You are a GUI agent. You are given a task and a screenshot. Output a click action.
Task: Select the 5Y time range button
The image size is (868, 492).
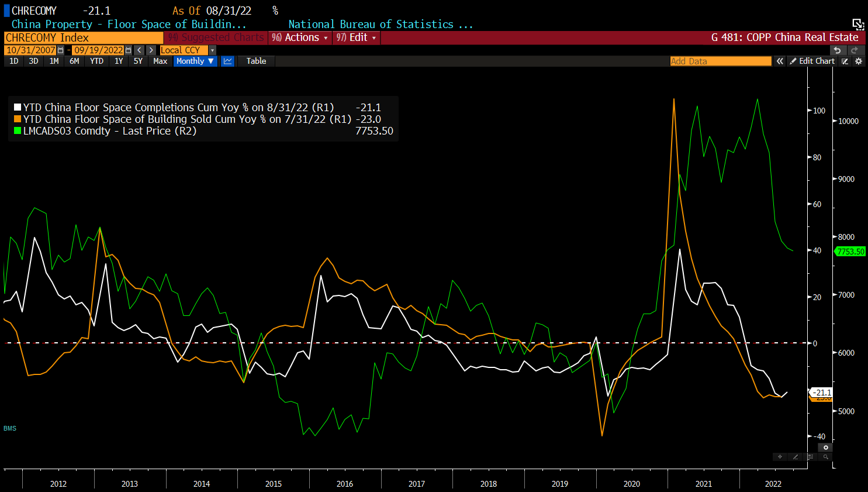(138, 61)
